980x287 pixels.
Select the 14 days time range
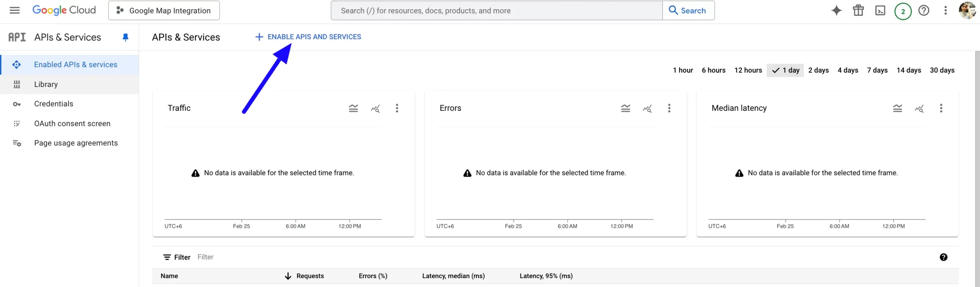909,70
